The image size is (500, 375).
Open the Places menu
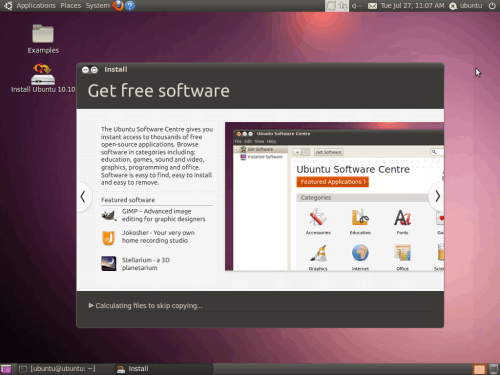pyautogui.click(x=70, y=6)
